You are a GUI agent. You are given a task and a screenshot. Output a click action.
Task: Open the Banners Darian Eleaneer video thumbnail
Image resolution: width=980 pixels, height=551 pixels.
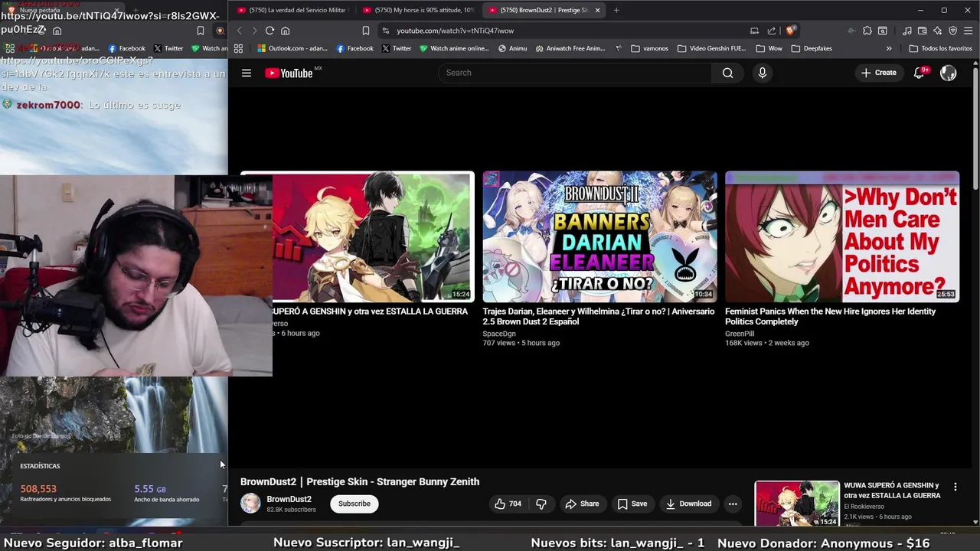coord(600,236)
